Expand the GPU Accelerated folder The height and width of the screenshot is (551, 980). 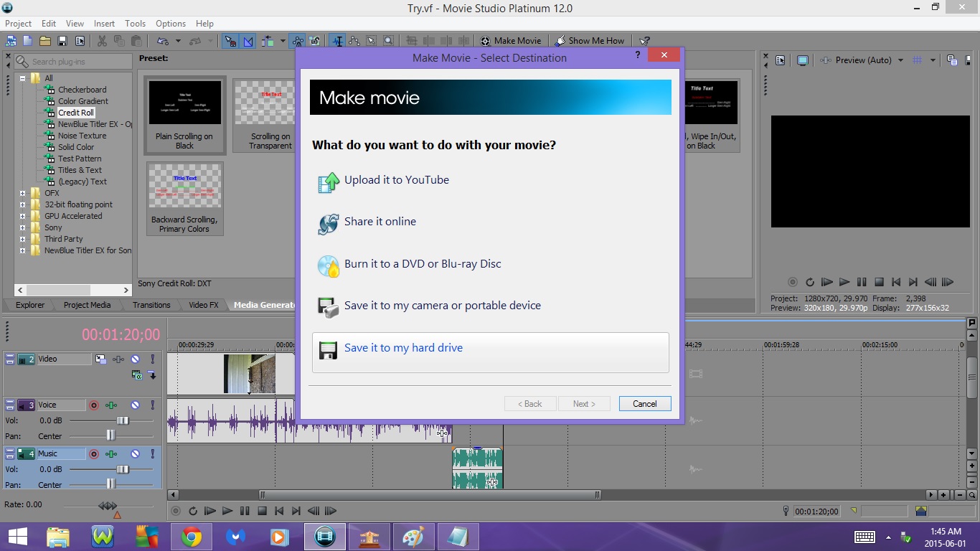point(22,216)
